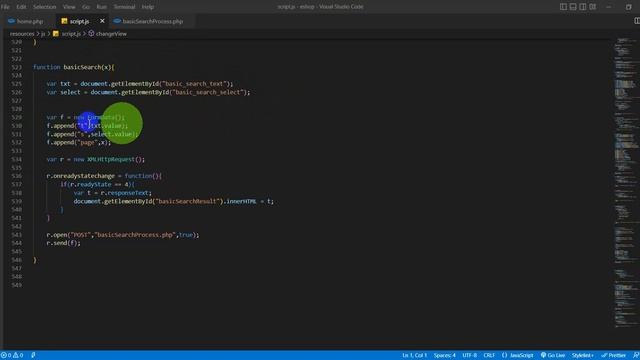Open the Help menu
640x360 pixels.
click(148, 7)
